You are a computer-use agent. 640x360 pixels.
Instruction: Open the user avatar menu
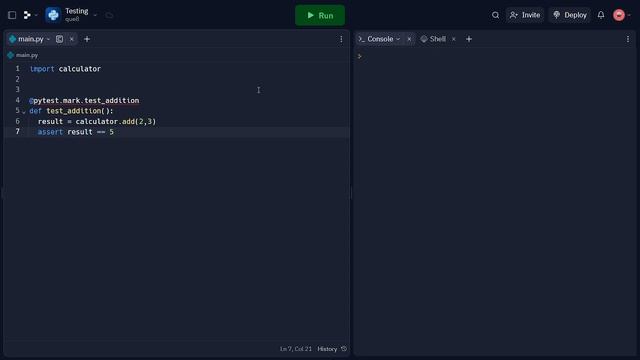[x=619, y=15]
